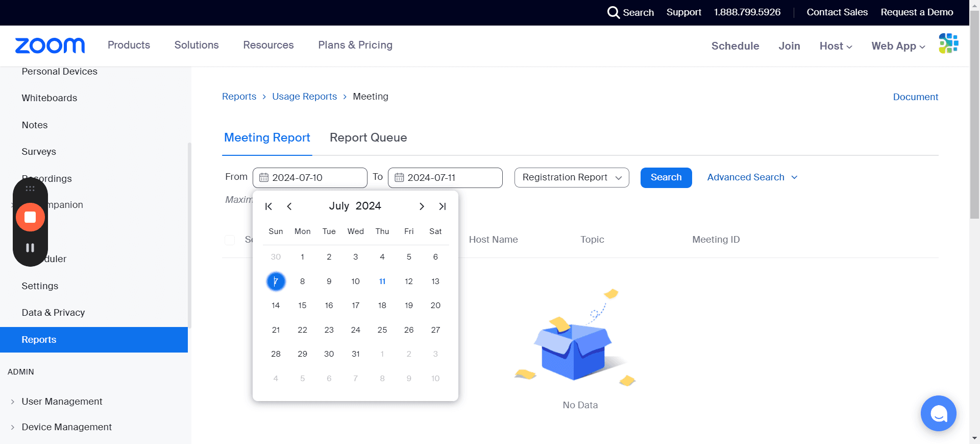Switch to the Report Queue tab
Image resolution: width=980 pixels, height=444 pixels.
(x=369, y=138)
